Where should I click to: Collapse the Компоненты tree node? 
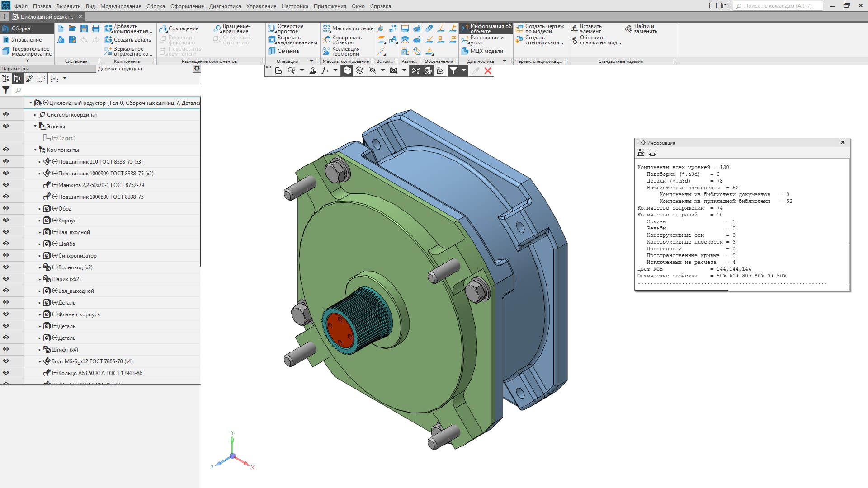click(x=35, y=150)
